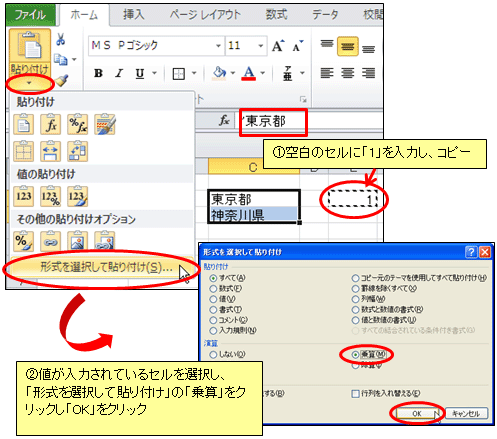Click Align Text Left icon
Screen dimensions: 497x439
[327, 73]
